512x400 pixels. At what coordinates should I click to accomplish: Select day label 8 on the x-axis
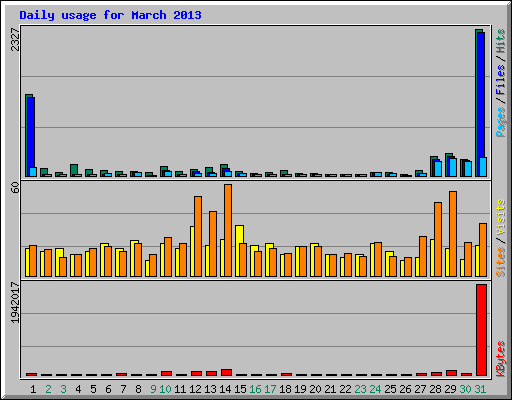tap(138, 389)
